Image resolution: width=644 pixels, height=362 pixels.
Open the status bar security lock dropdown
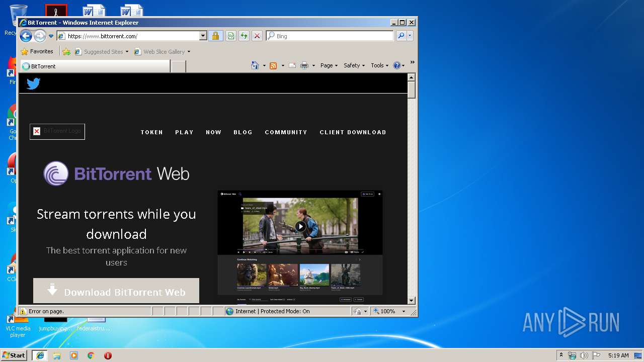[360, 311]
